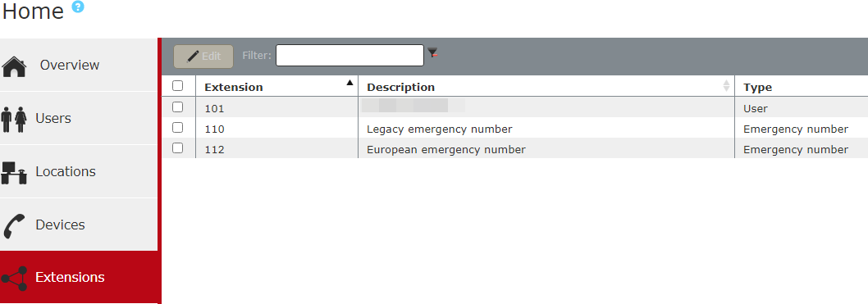The height and width of the screenshot is (304, 868).
Task: Focus the Filter text input field
Action: click(x=349, y=55)
